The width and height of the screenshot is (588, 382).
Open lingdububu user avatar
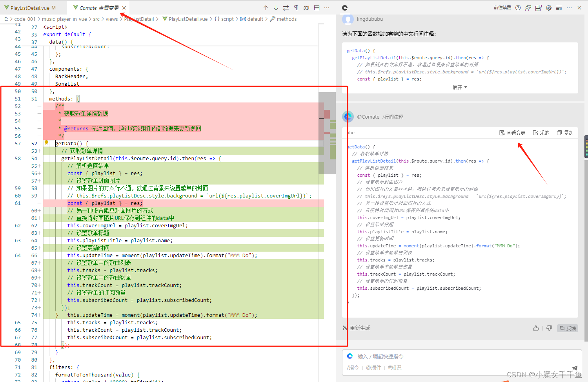348,19
